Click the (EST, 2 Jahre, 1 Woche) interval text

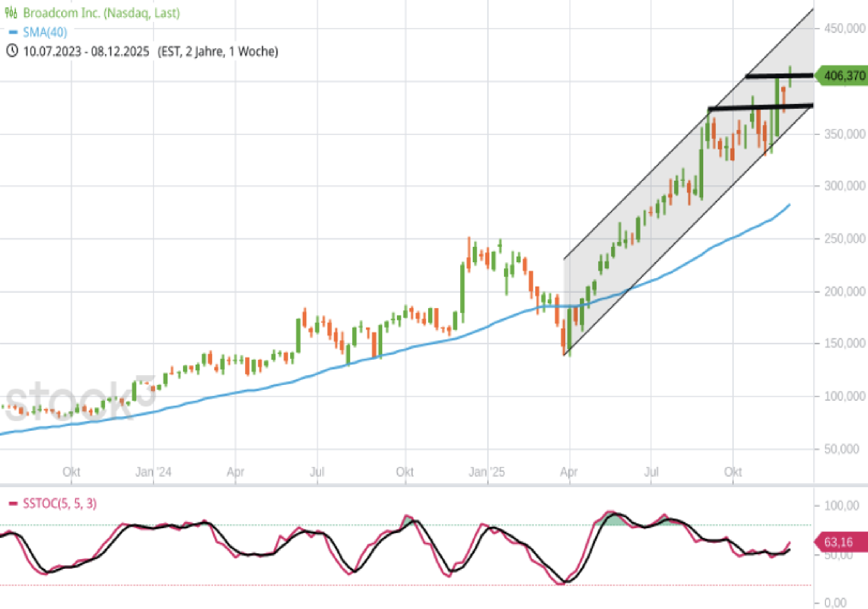click(218, 52)
